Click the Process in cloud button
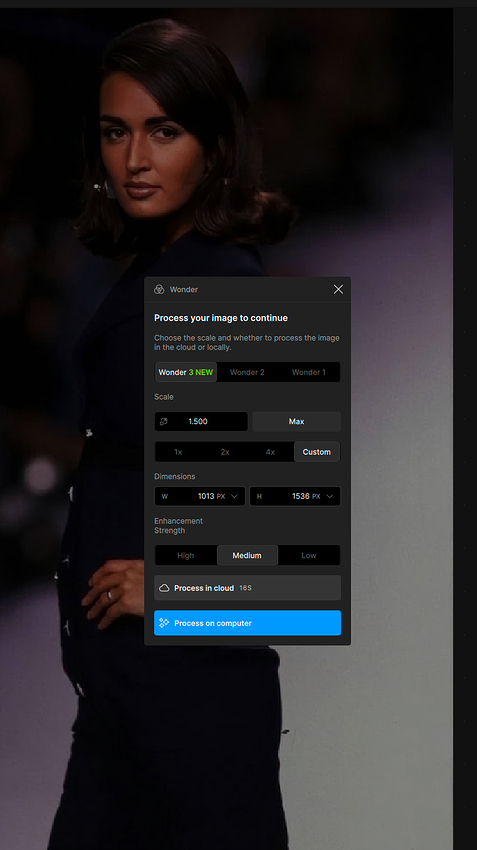Viewport: 477px width, 850px height. click(x=248, y=588)
